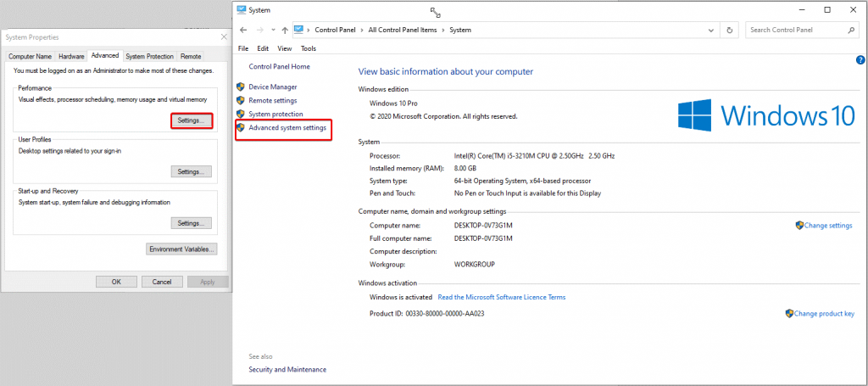This screenshot has width=868, height=386.
Task: Expand address bar previous locations dropdown
Action: tap(711, 30)
